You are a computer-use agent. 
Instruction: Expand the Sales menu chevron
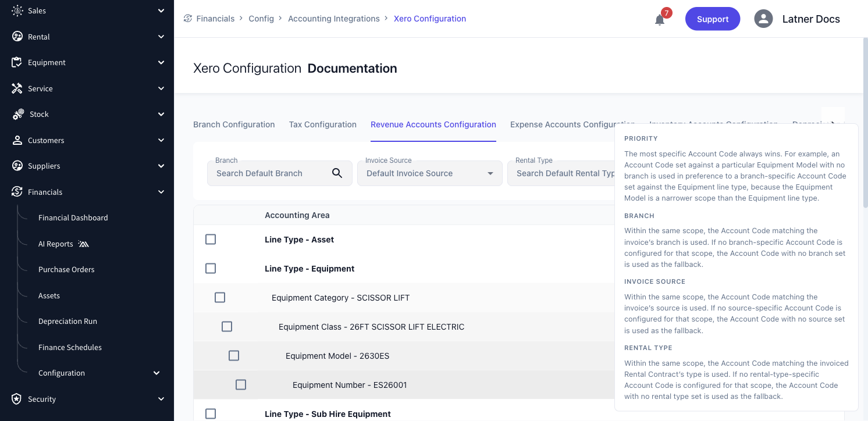(x=161, y=10)
